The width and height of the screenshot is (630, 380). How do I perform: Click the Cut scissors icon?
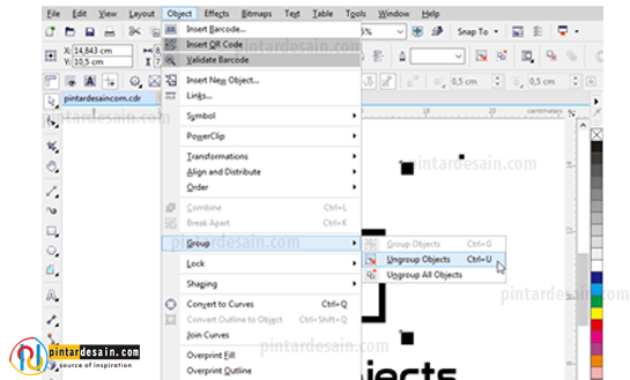click(x=134, y=31)
